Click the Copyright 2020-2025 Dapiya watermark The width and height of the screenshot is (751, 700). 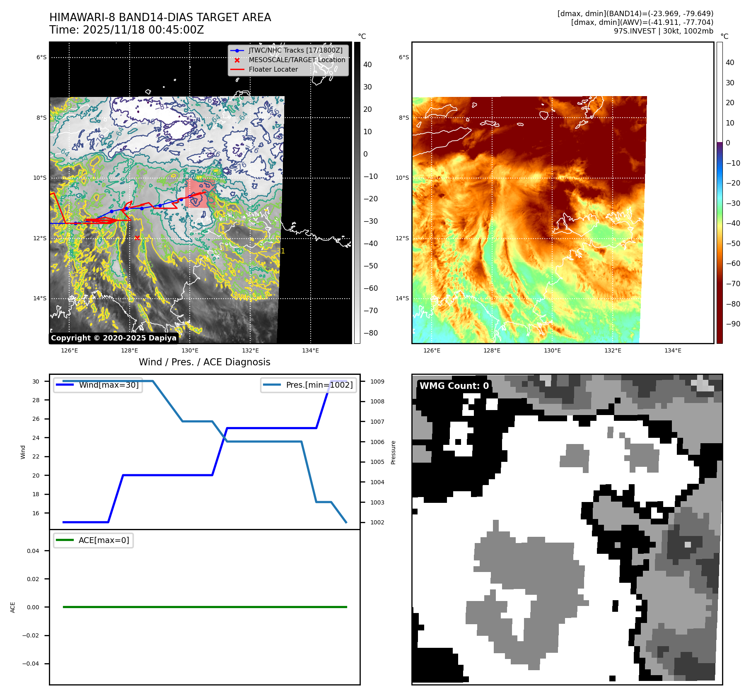[113, 338]
